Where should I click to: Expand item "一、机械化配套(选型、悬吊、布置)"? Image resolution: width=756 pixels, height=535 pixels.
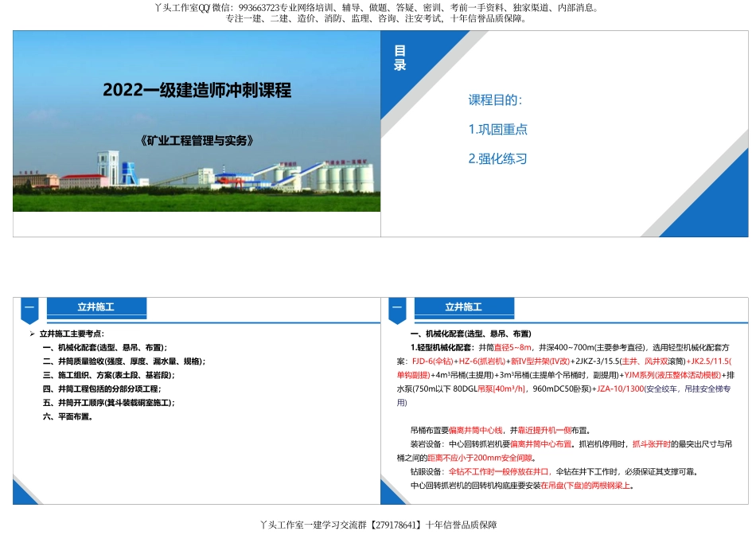[105, 346]
